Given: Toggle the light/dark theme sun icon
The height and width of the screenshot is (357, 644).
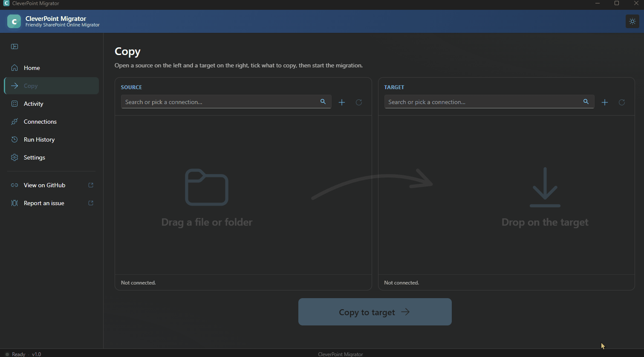Looking at the screenshot, I should pyautogui.click(x=632, y=21).
